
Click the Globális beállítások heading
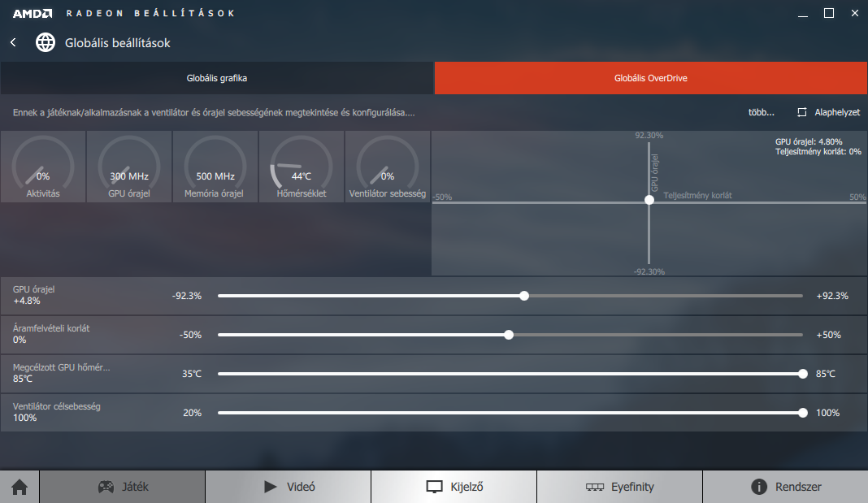117,42
